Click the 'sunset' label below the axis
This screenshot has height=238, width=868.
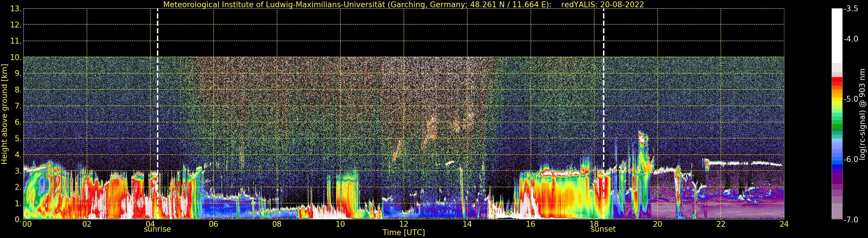click(x=603, y=229)
